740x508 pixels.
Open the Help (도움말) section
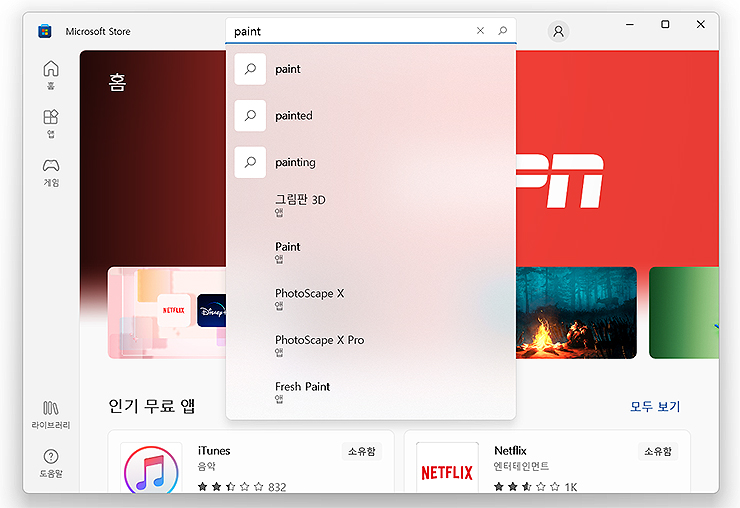tap(51, 463)
